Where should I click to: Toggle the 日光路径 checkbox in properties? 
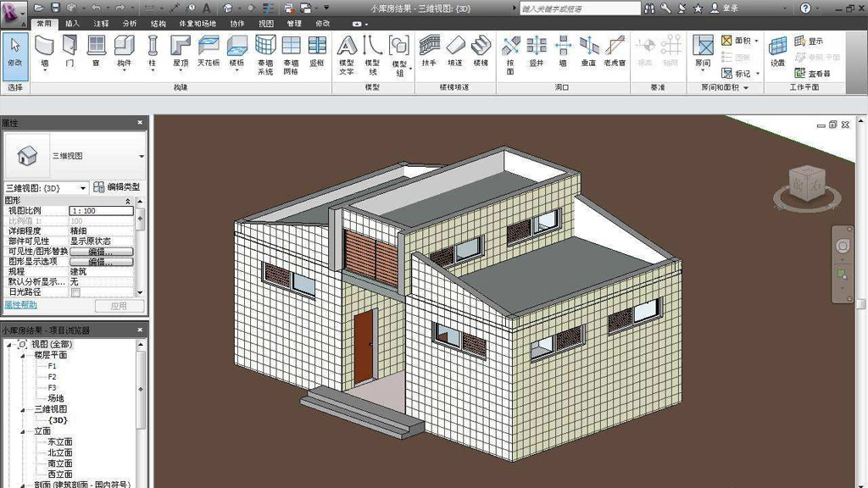click(75, 292)
